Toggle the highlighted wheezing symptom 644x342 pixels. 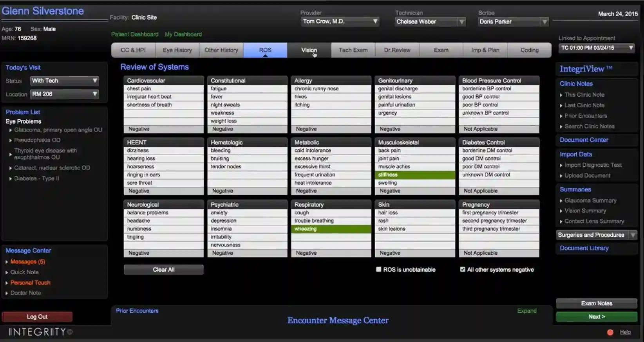(331, 229)
